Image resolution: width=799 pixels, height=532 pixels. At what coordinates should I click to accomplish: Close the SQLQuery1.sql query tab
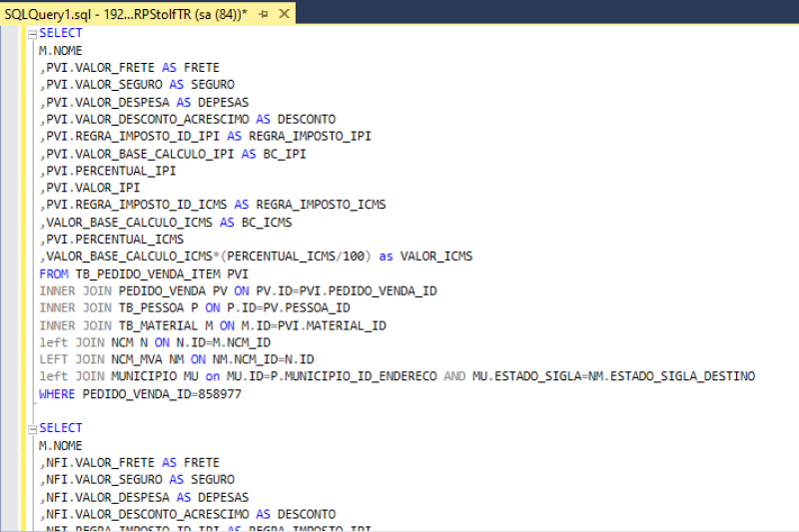pos(284,13)
